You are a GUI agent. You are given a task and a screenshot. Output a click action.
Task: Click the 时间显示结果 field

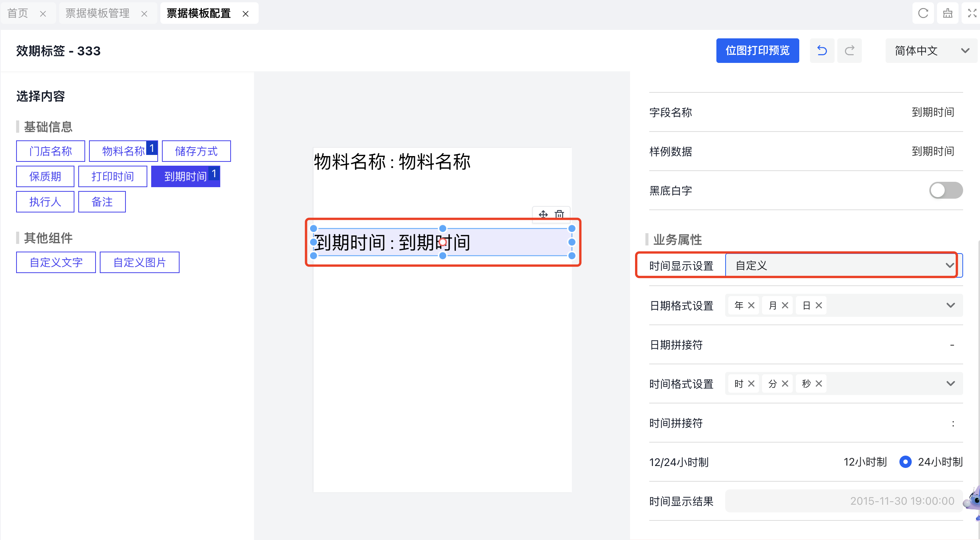pos(843,501)
